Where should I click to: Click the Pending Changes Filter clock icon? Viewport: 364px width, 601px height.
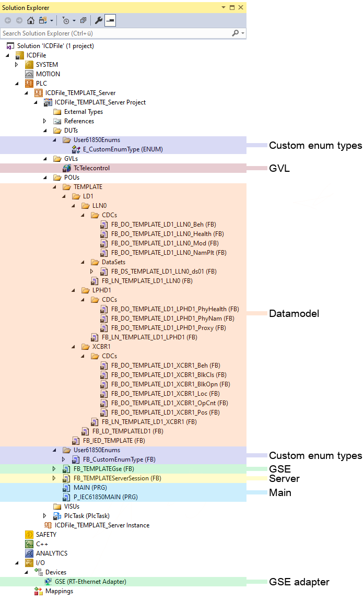click(x=65, y=20)
